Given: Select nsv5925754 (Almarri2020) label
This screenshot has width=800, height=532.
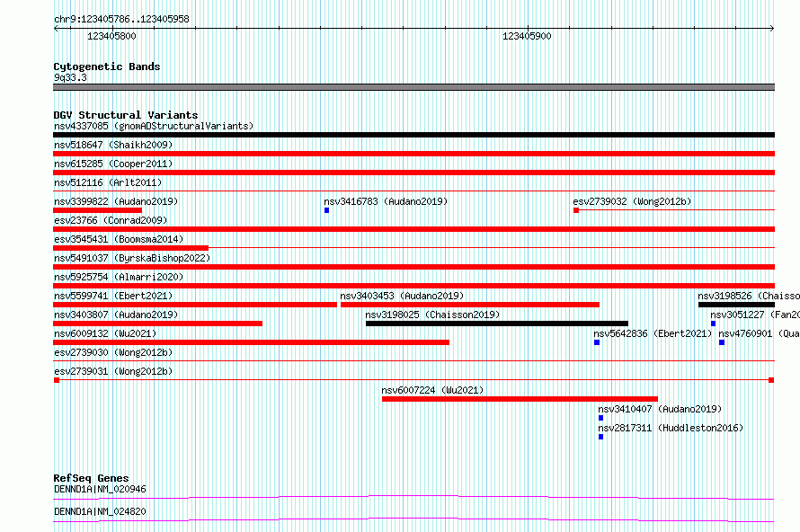Looking at the screenshot, I should tap(119, 277).
